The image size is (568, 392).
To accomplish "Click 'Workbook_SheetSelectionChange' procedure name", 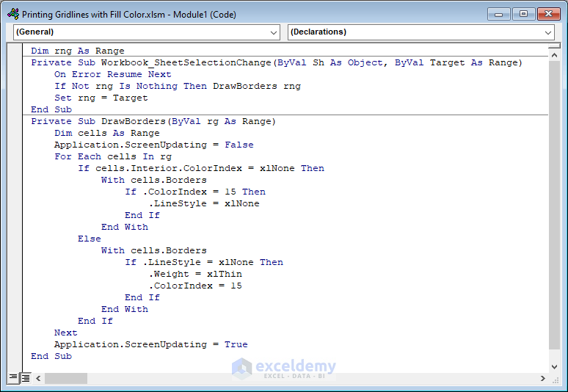I will pos(186,62).
